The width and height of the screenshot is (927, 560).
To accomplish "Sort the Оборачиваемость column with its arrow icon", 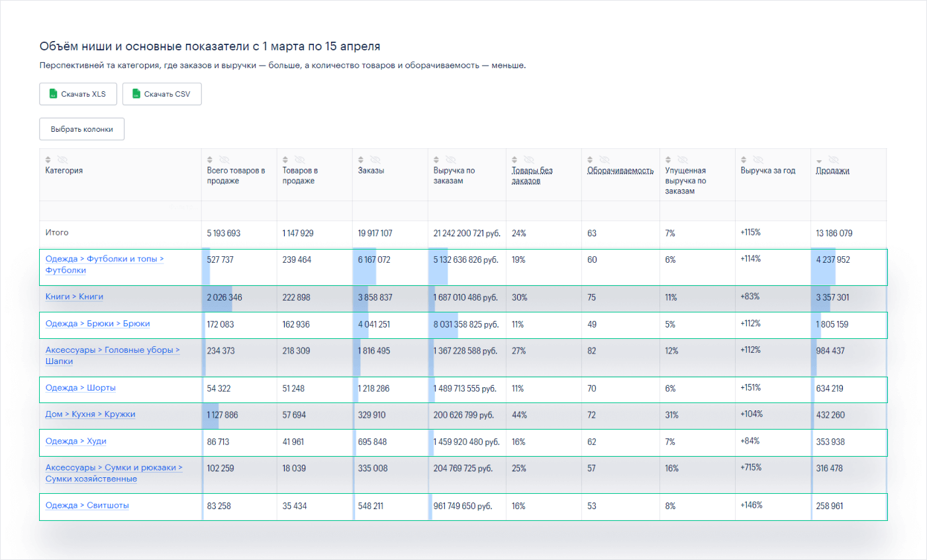I will (589, 159).
